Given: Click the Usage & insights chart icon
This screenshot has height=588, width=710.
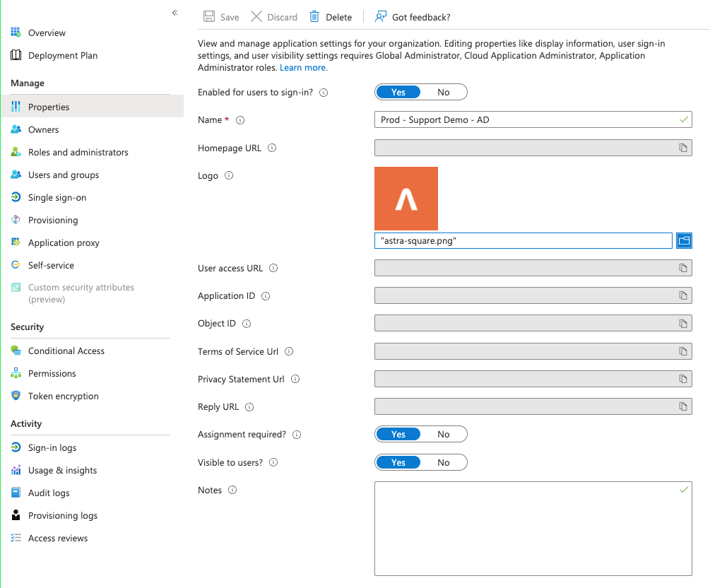Looking at the screenshot, I should pyautogui.click(x=16, y=470).
